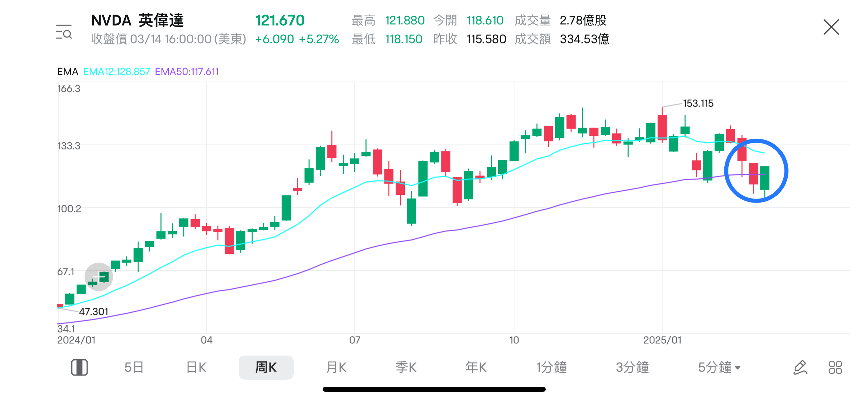Switch to the 日K daily chart
The height and width of the screenshot is (400, 868).
[x=196, y=367]
